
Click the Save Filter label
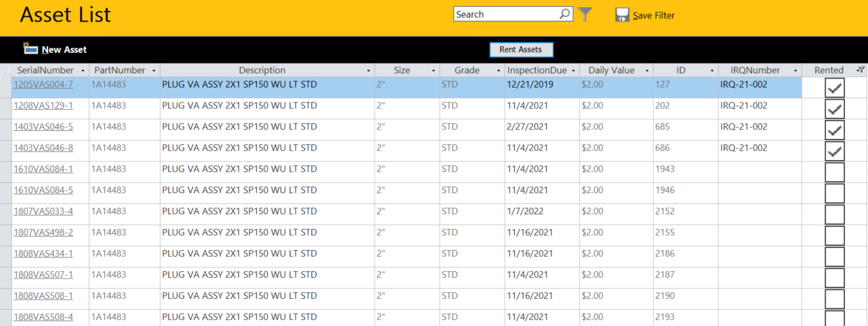tap(653, 16)
